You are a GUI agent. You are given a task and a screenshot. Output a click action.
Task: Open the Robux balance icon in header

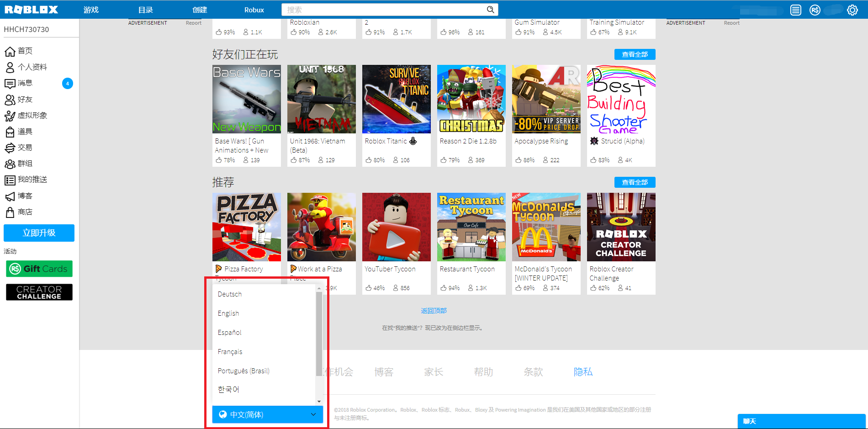click(815, 10)
